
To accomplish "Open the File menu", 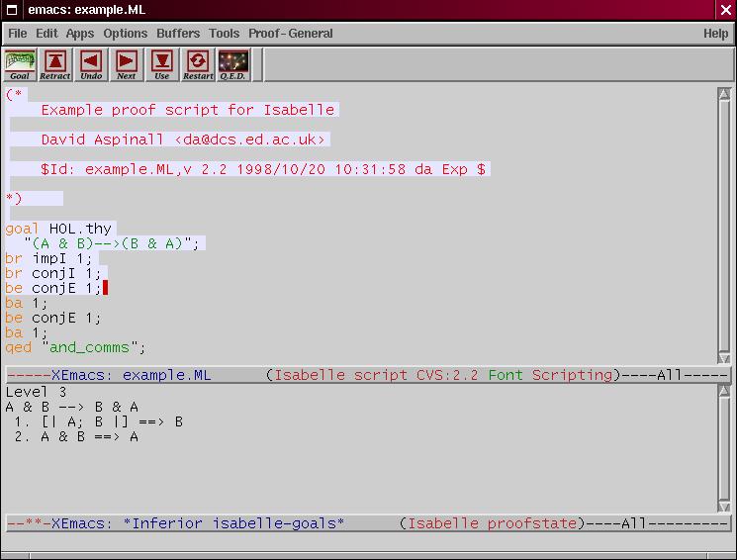I will (18, 34).
